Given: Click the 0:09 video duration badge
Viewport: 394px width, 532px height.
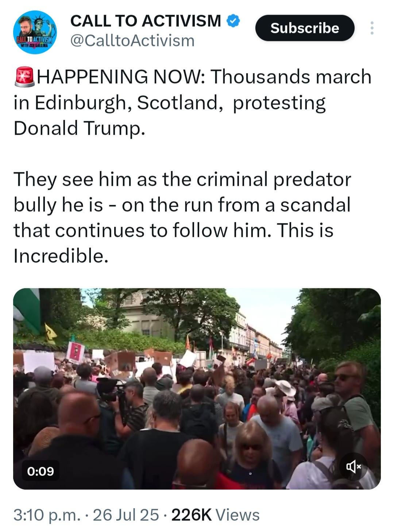Looking at the screenshot, I should [x=40, y=471].
